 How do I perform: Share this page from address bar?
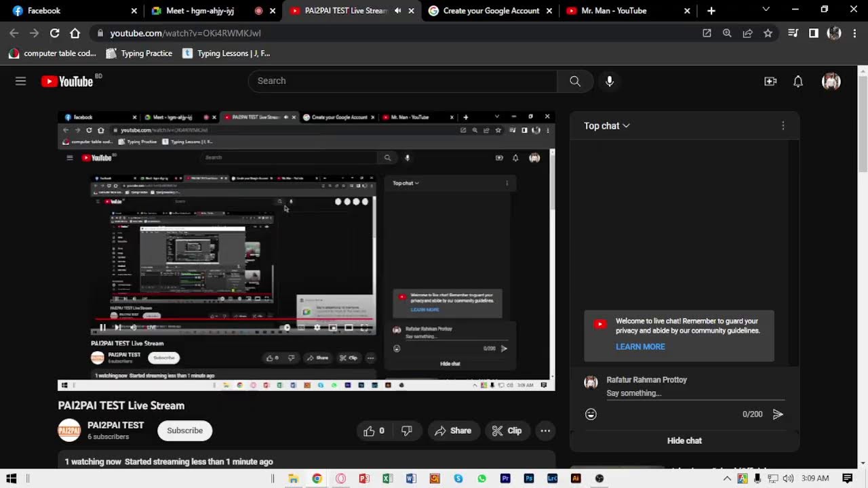(747, 33)
